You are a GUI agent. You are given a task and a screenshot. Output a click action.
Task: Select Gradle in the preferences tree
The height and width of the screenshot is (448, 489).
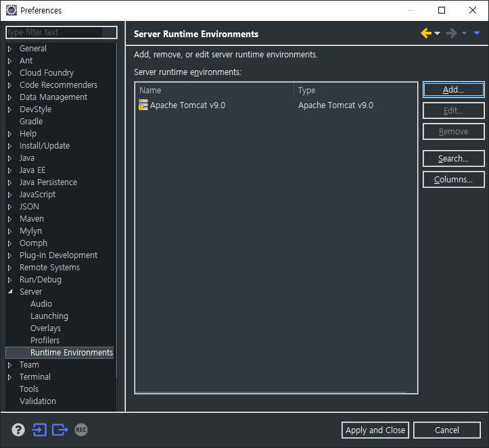click(x=31, y=121)
